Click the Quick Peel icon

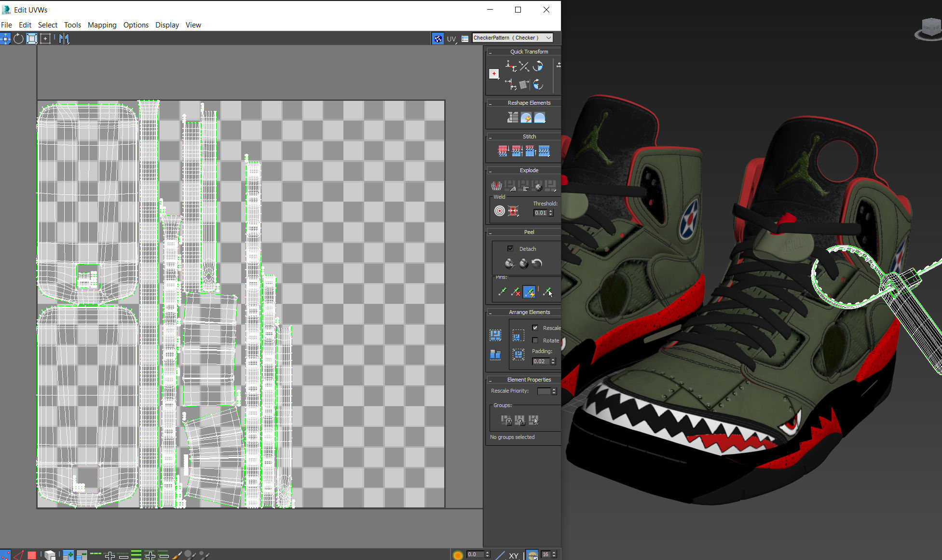pos(509,263)
